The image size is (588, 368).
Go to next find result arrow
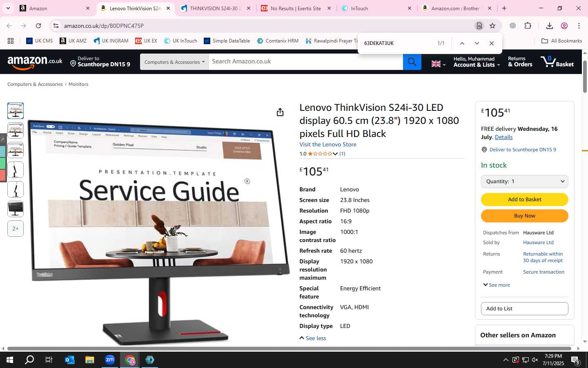pos(477,43)
